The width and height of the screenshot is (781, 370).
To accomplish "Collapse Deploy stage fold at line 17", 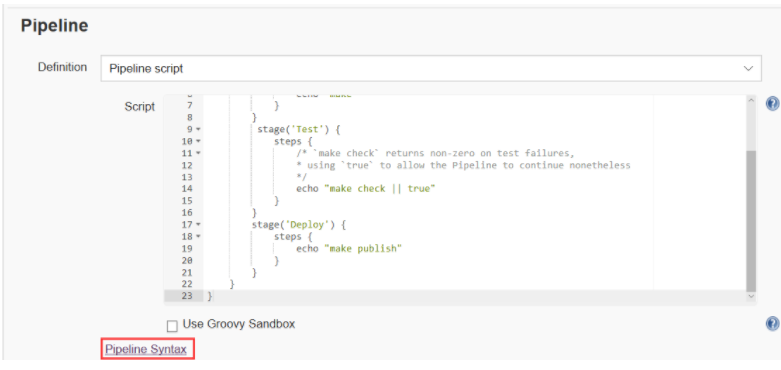I will pyautogui.click(x=198, y=225).
